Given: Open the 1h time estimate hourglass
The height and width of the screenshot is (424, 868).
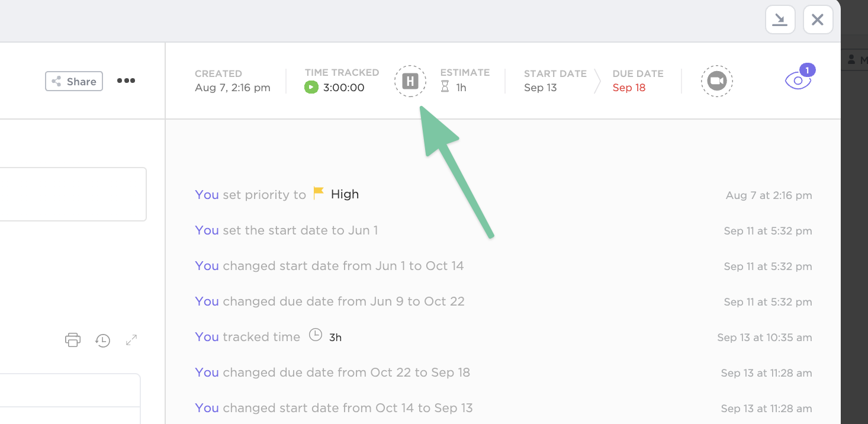Looking at the screenshot, I should [x=445, y=88].
